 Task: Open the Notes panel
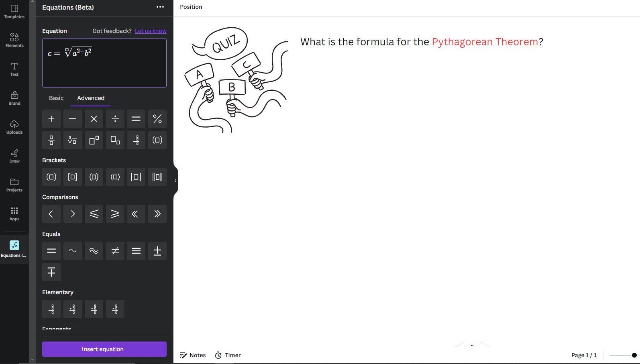coord(193,355)
